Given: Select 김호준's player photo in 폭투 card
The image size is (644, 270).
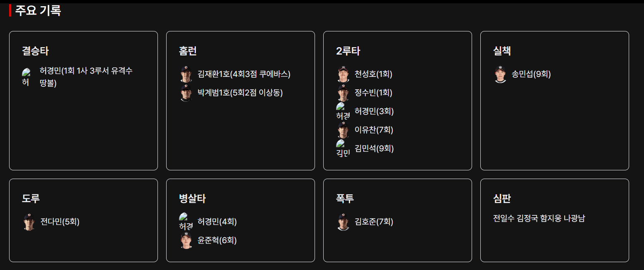Looking at the screenshot, I should (343, 222).
